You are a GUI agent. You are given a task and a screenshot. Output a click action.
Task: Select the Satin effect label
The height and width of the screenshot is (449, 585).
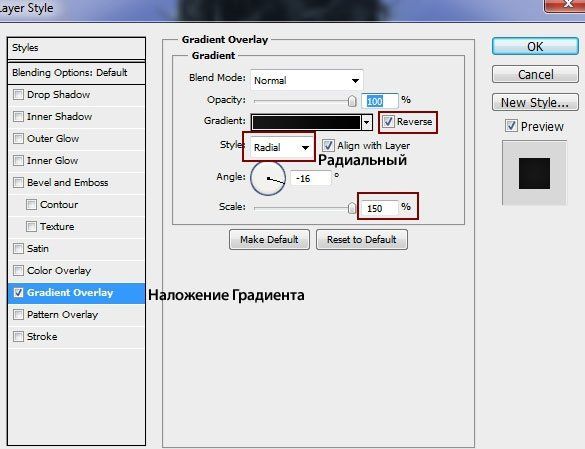38,249
